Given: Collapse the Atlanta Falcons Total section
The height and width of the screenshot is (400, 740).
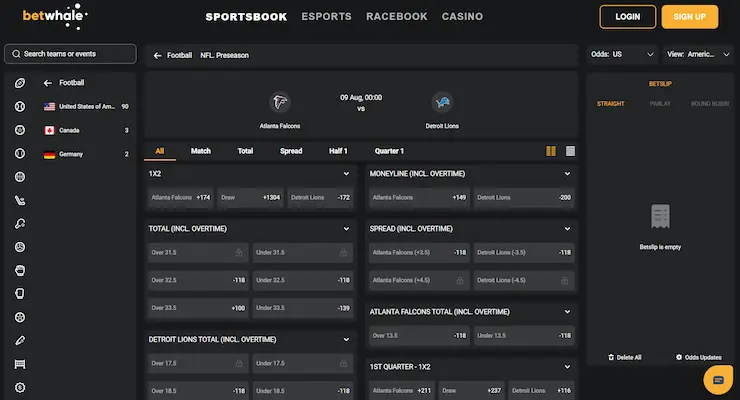Looking at the screenshot, I should (567, 312).
